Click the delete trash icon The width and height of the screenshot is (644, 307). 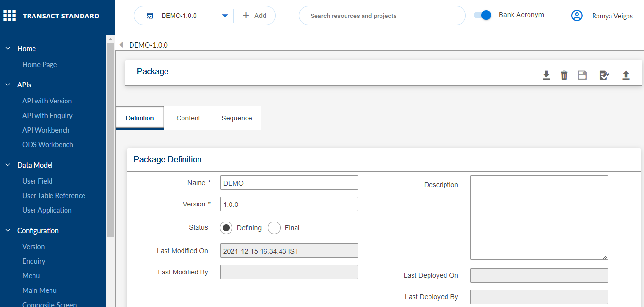coord(564,75)
